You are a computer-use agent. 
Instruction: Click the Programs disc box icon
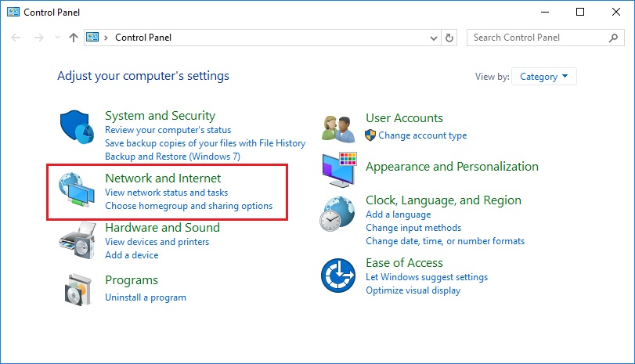(78, 290)
